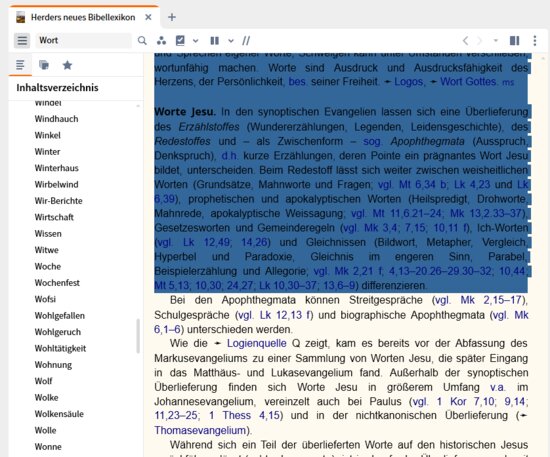Expand dropdown next to columns icon
This screenshot has width=550, height=457.
[231, 41]
